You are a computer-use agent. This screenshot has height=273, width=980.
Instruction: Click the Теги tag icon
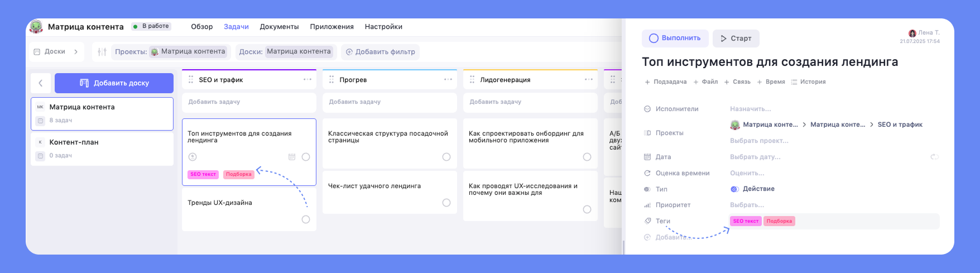(x=647, y=221)
